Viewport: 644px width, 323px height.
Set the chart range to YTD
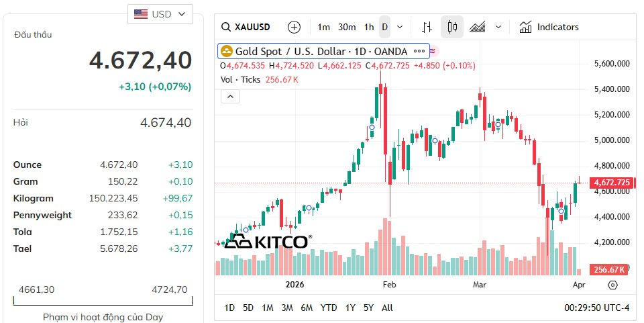pos(329,308)
